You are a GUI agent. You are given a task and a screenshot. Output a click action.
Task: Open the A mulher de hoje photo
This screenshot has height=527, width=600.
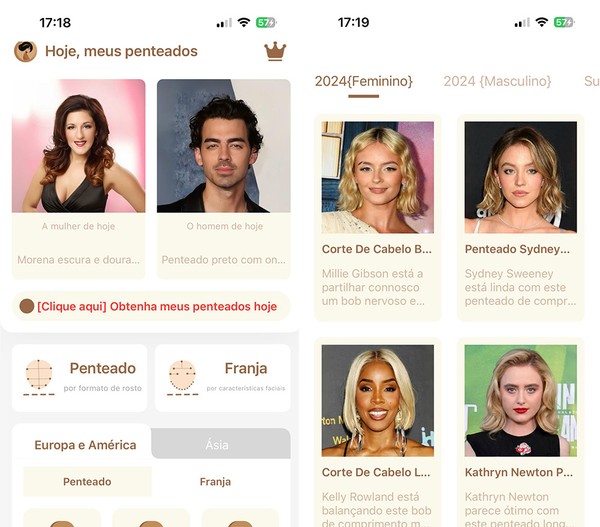tap(78, 146)
